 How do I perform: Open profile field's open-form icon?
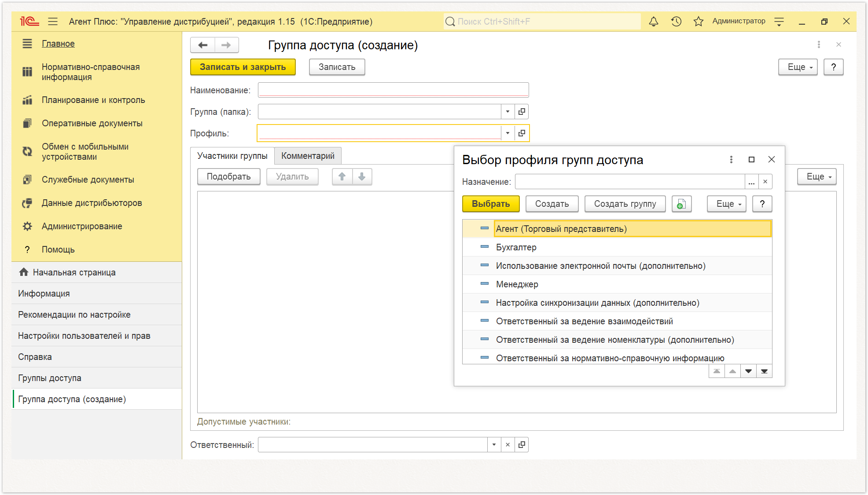522,133
